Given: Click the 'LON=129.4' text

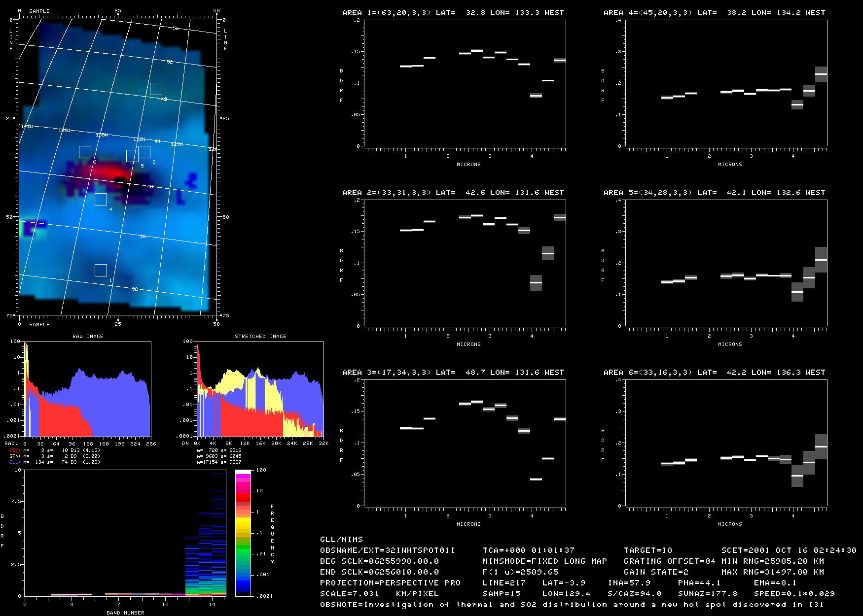Looking at the screenshot, I should click(567, 594).
